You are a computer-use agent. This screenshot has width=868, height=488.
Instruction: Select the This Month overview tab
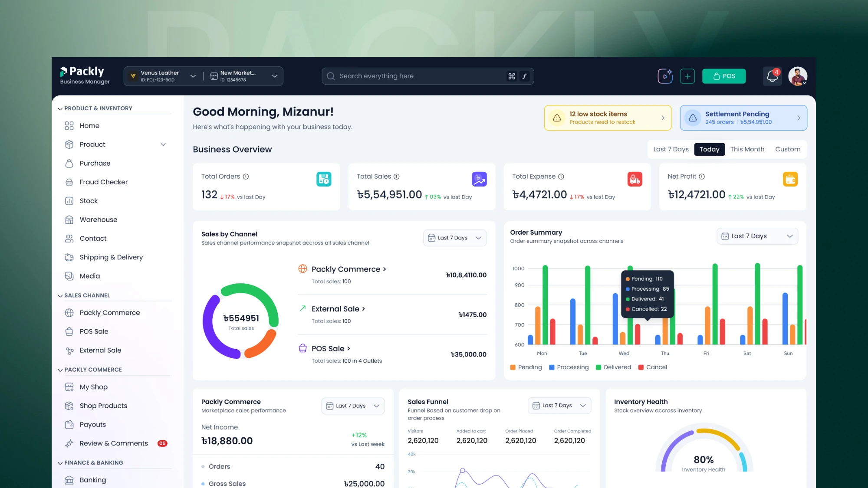tap(747, 149)
